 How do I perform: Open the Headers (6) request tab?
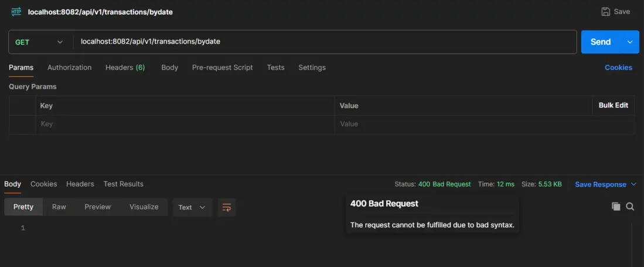click(125, 67)
